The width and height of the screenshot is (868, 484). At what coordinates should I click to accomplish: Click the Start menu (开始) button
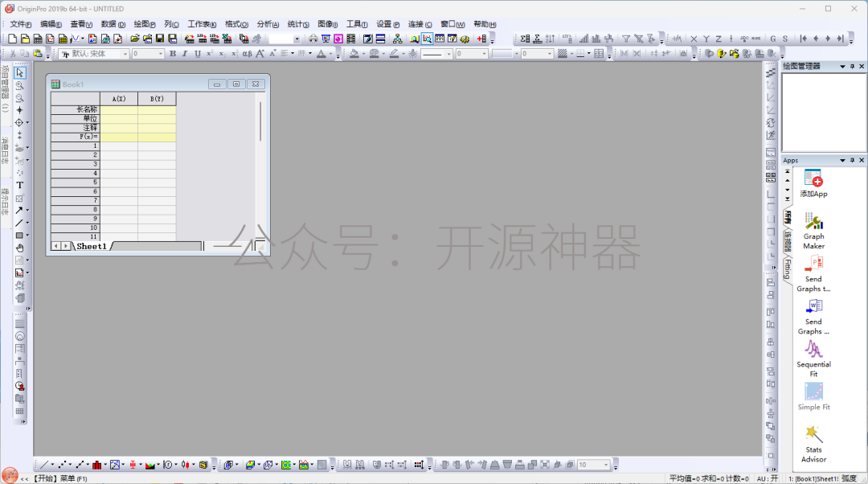pyautogui.click(x=10, y=475)
